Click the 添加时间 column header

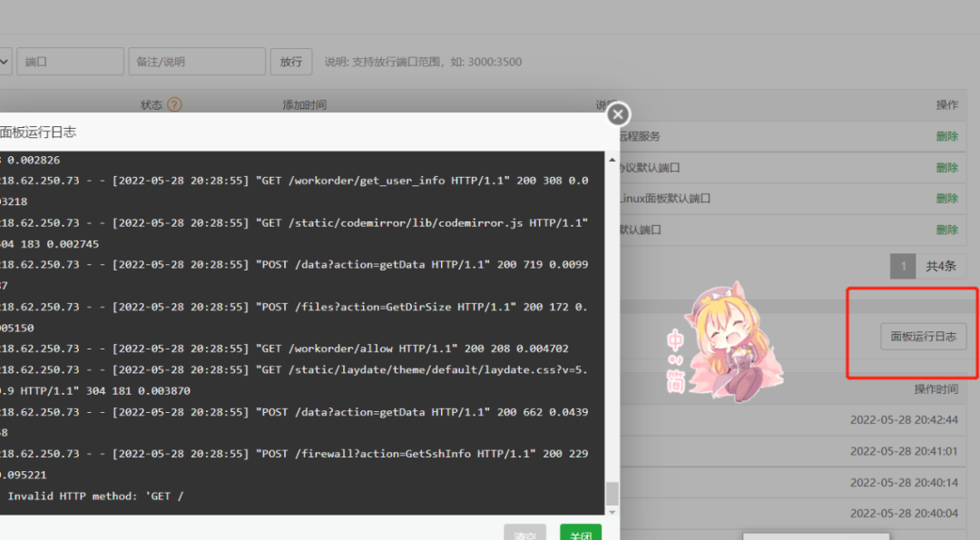tap(304, 104)
